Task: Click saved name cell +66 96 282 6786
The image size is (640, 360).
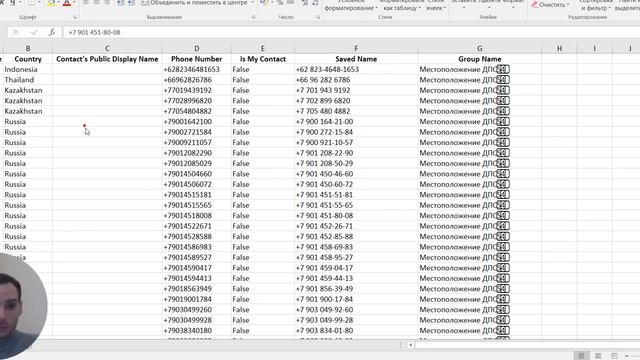Action: 356,80
